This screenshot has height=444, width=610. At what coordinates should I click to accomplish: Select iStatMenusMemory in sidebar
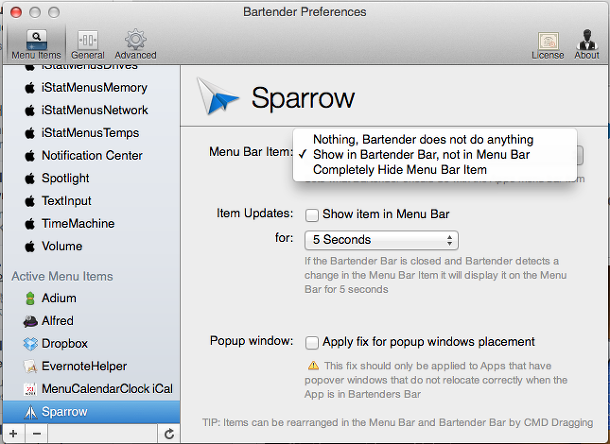pyautogui.click(x=94, y=88)
